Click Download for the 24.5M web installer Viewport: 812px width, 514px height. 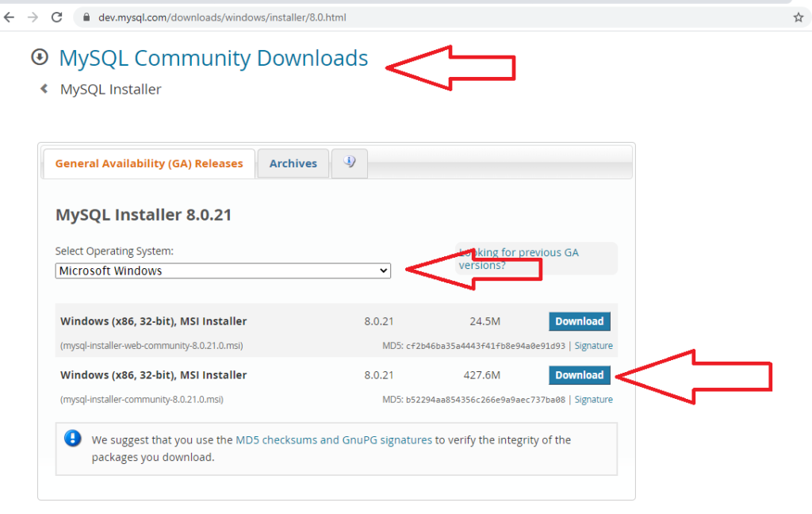(x=579, y=321)
